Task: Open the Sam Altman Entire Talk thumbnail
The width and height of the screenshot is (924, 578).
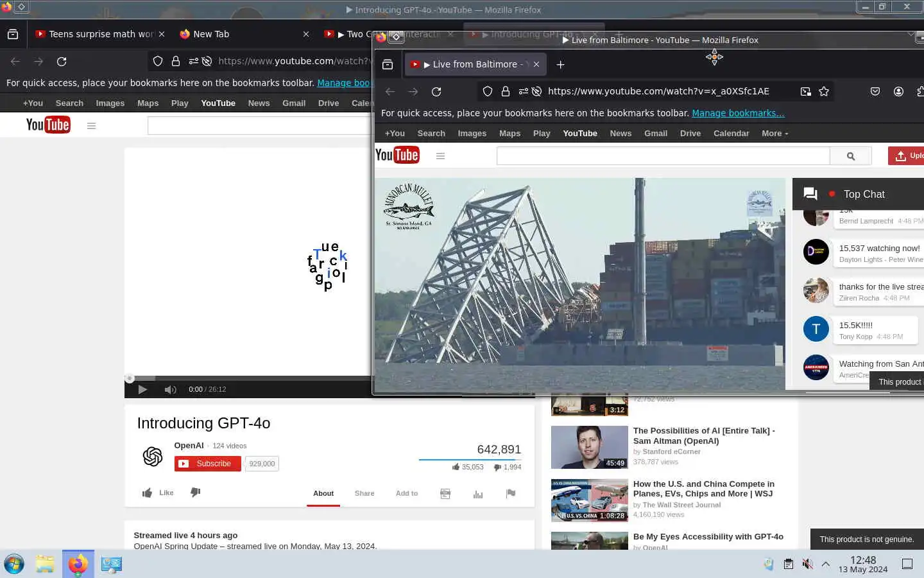Action: click(589, 447)
